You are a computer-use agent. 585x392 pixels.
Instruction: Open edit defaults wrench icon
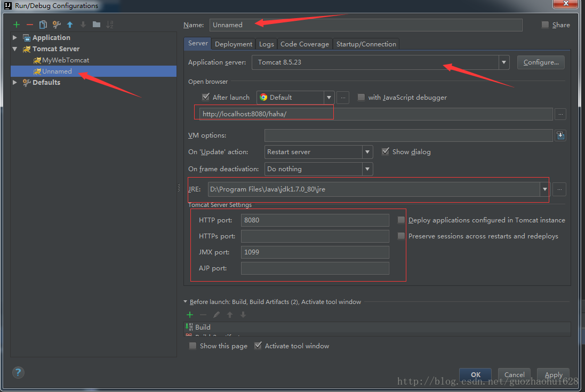click(x=57, y=25)
